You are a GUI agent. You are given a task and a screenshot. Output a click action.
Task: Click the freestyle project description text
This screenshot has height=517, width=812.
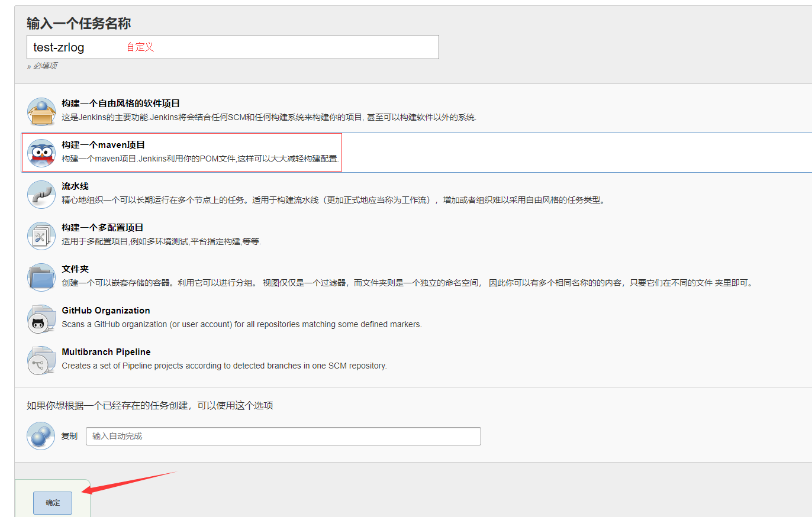269,117
